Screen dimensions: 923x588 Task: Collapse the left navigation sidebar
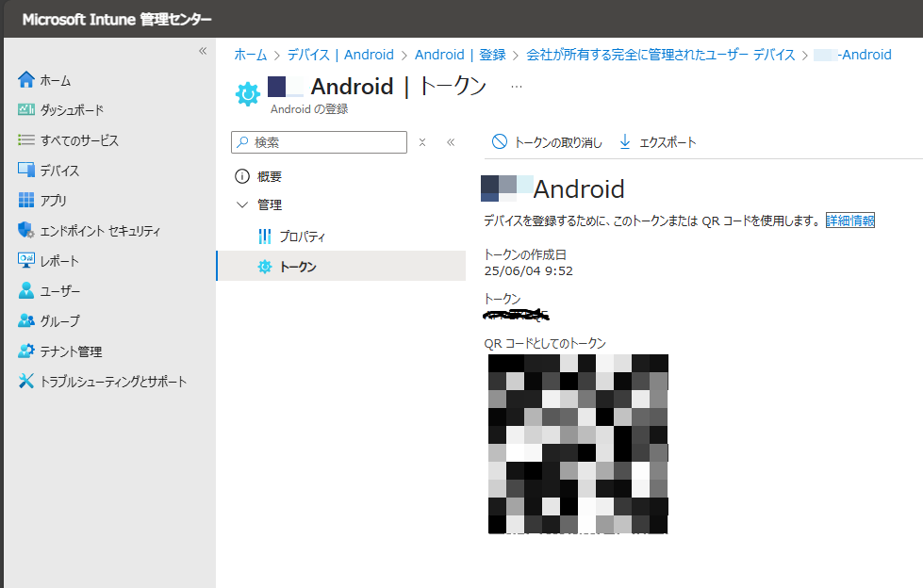pos(203,51)
